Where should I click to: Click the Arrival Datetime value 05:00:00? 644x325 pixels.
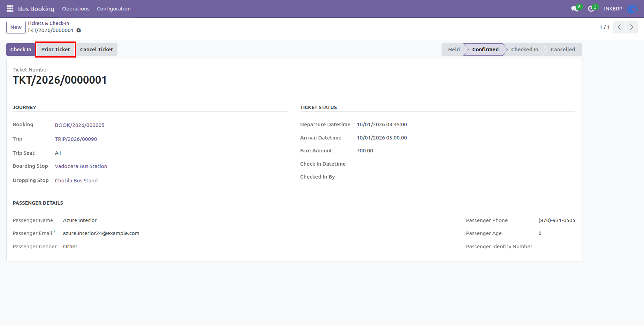click(382, 138)
